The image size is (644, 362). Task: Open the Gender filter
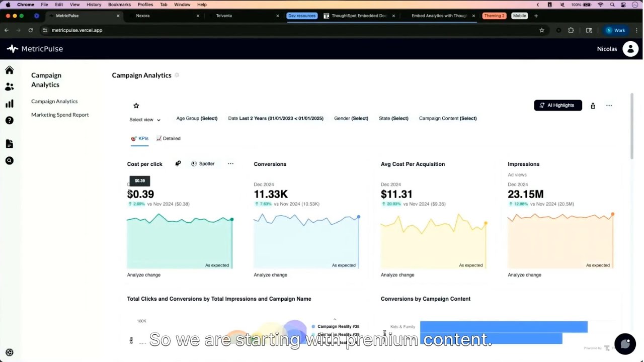pos(351,118)
